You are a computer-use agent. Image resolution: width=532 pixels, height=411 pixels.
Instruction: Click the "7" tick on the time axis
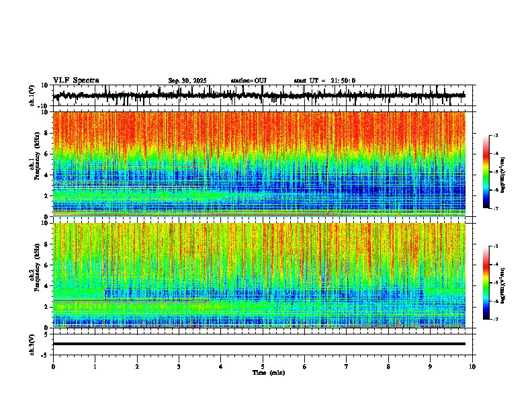347,367
